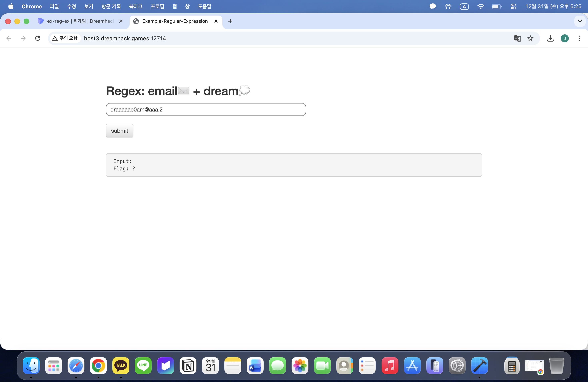
Task: Click the page reload icon
Action: (x=38, y=38)
